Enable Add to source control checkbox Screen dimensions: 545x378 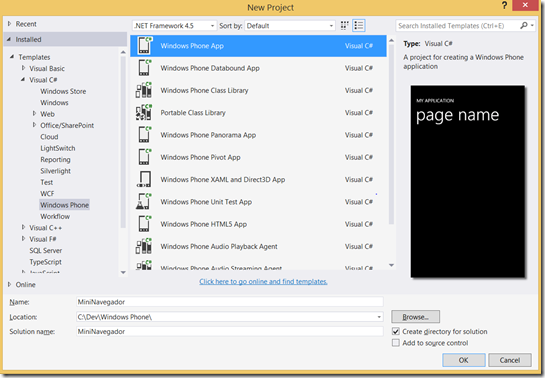tap(396, 343)
